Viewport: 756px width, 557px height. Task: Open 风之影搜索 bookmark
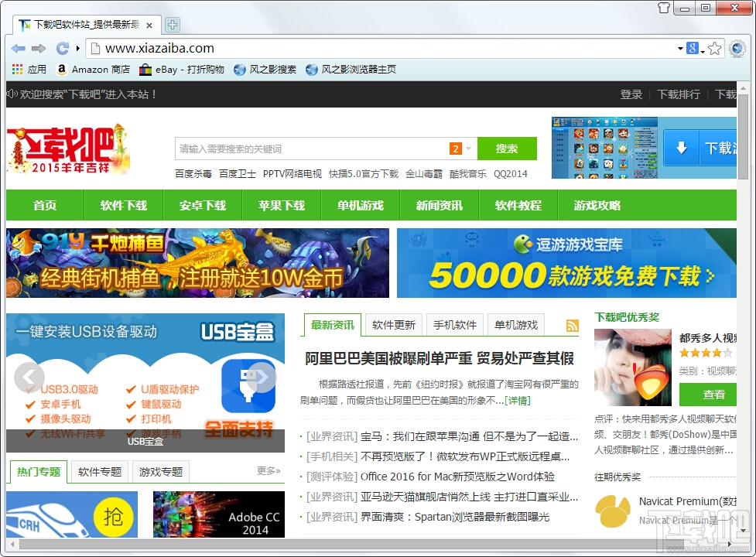click(x=265, y=70)
